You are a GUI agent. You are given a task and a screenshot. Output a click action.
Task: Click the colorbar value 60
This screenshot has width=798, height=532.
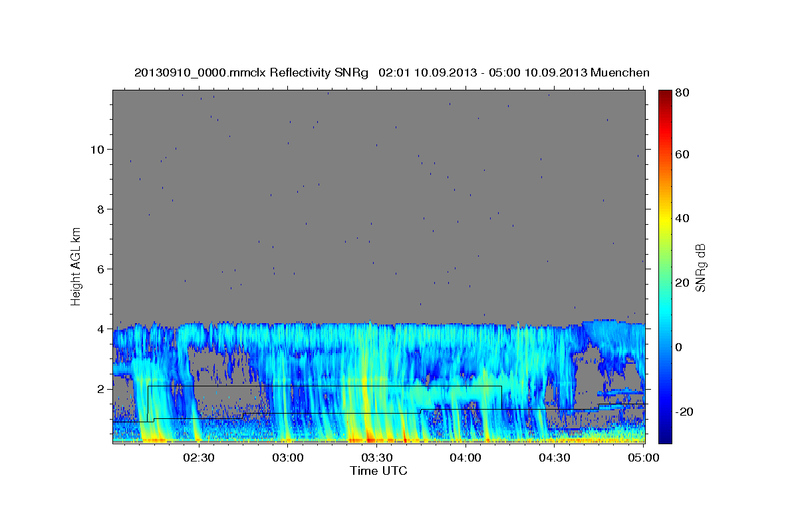(x=682, y=154)
